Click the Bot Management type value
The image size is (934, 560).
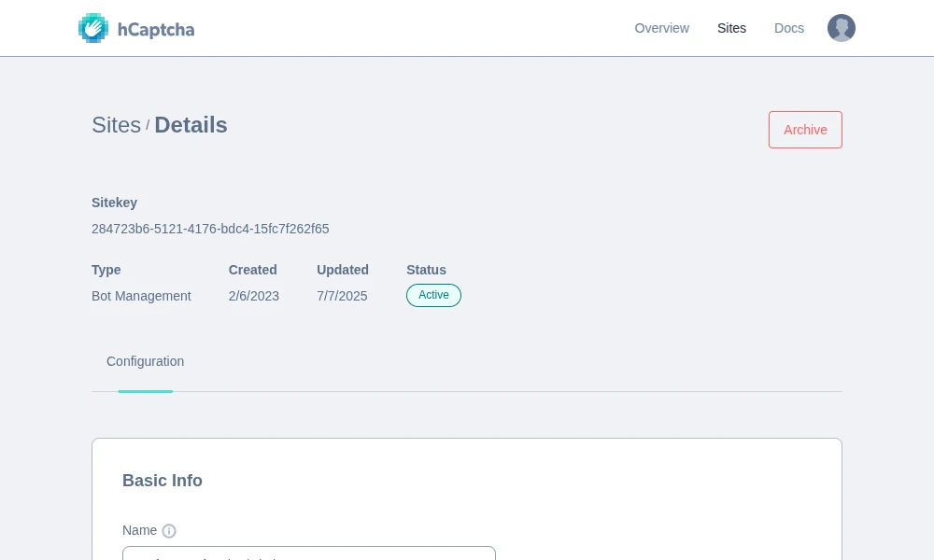[141, 296]
